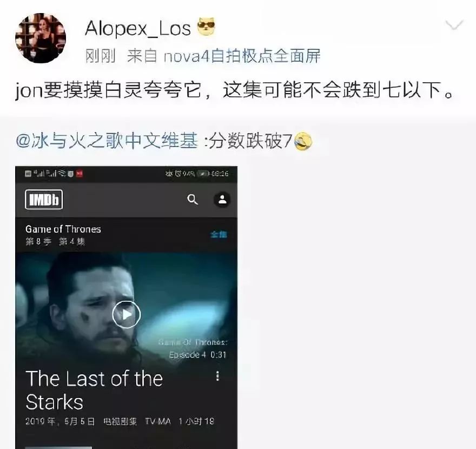Screen dimensions: 476x449
Task: Open IMDb search magnifier icon
Action: click(193, 200)
